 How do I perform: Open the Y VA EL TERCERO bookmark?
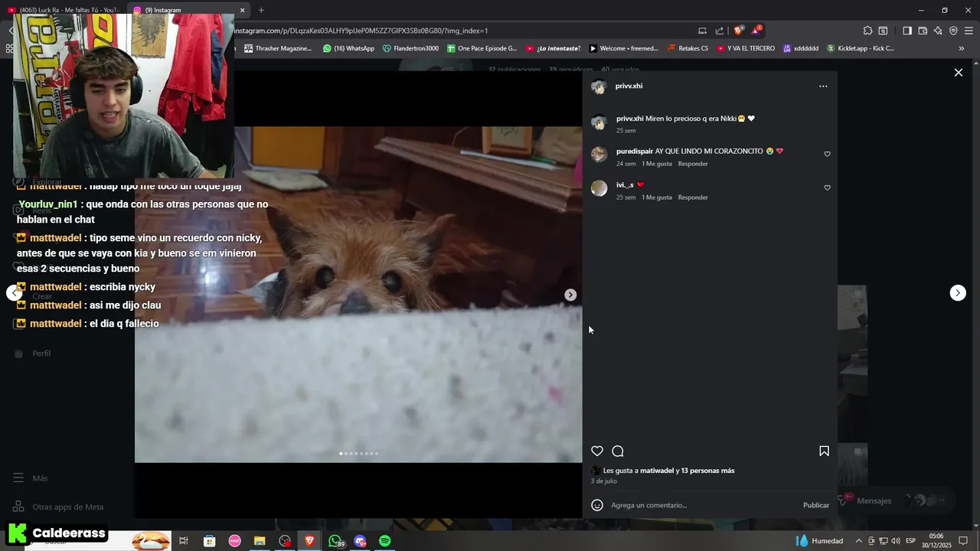[745, 48]
